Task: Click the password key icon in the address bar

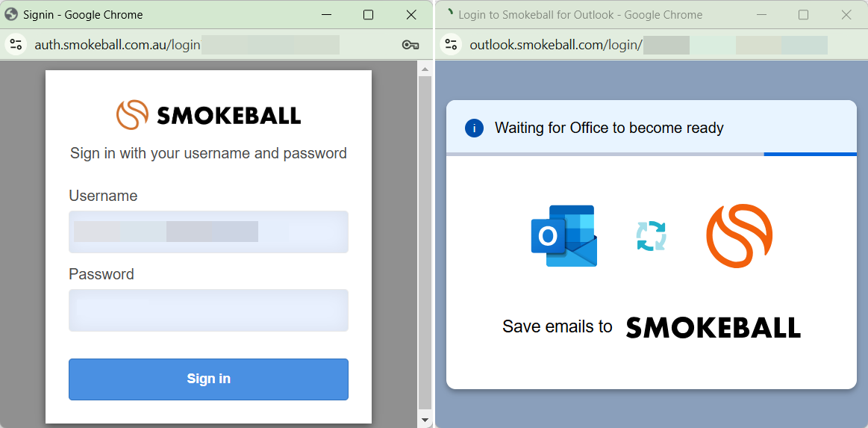Action: click(x=410, y=45)
